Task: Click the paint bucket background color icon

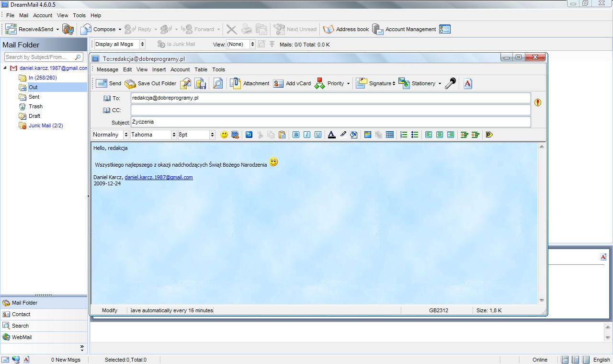Action: (353, 135)
